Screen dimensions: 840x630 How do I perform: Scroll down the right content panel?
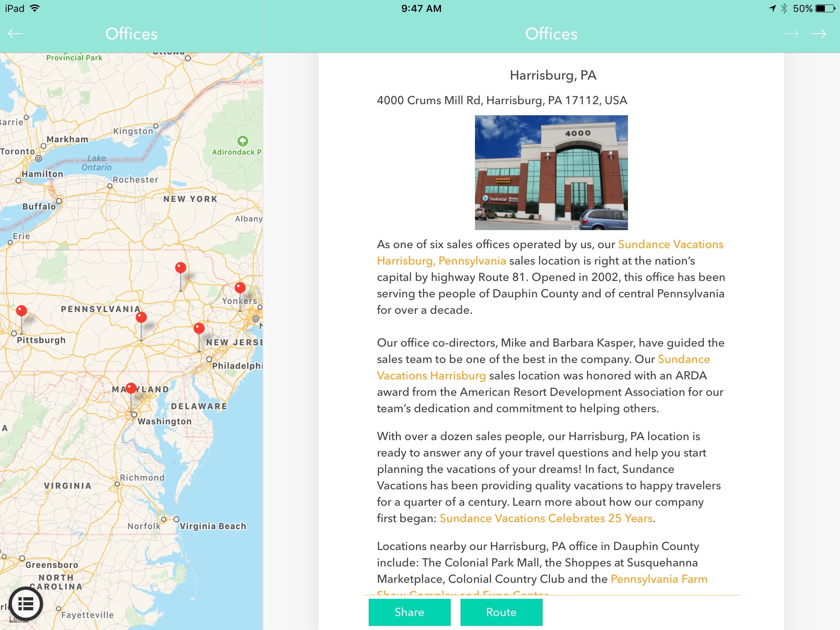(x=552, y=331)
